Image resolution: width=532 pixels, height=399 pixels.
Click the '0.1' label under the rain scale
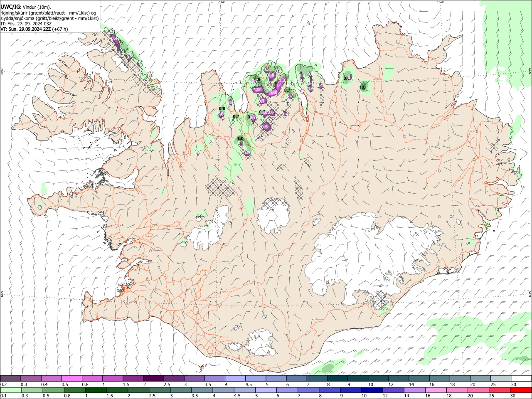(3, 396)
